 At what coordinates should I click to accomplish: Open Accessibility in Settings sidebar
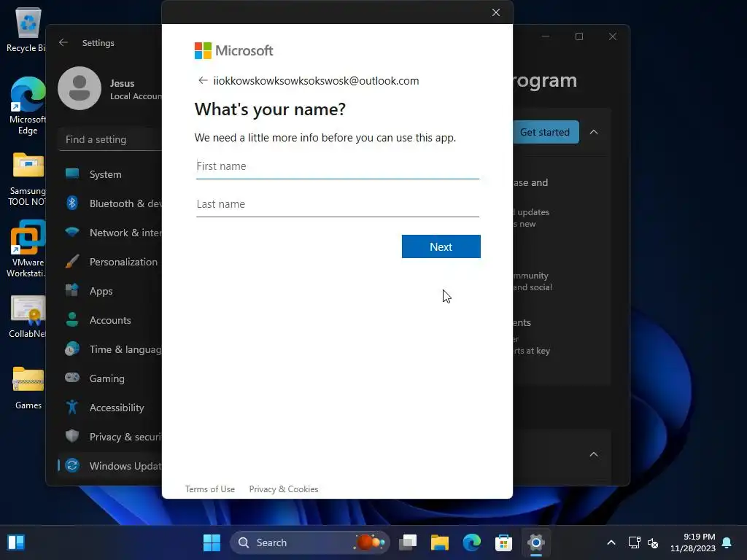(x=111, y=408)
